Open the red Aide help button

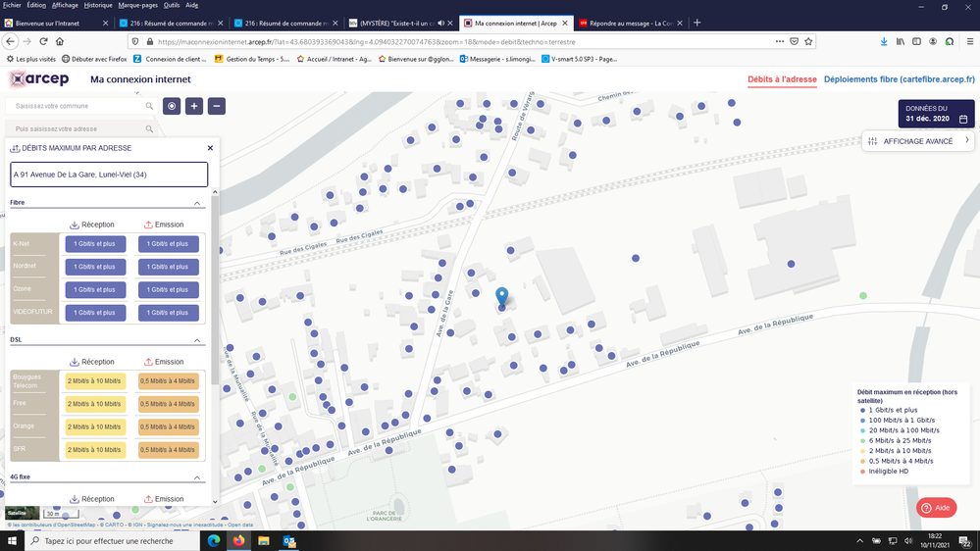936,508
